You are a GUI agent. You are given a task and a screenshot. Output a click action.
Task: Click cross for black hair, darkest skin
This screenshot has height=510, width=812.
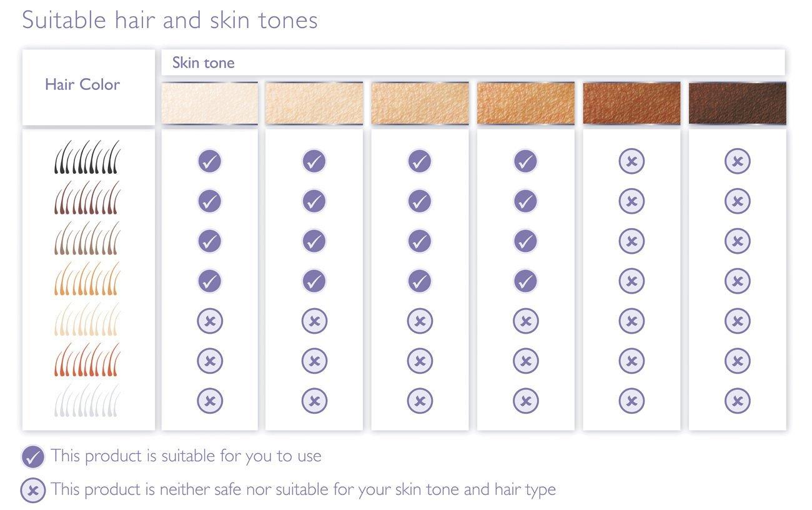pyautogui.click(x=737, y=161)
